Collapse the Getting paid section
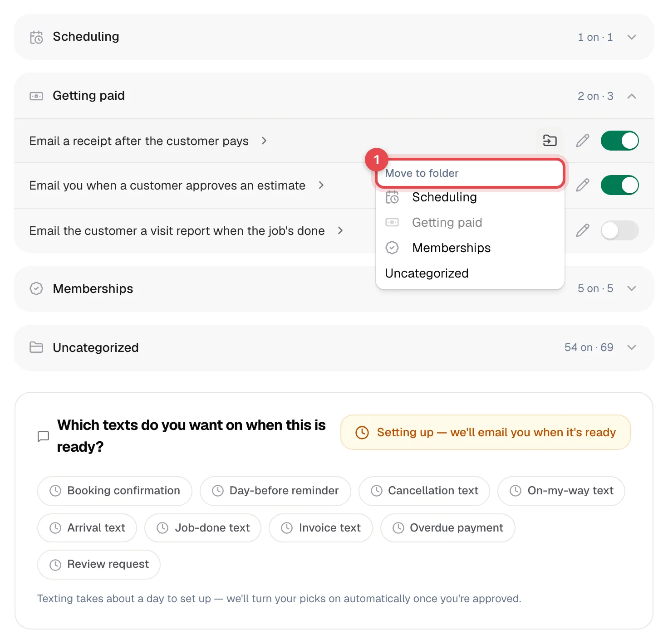Screen dimensions: 668x644 [632, 96]
